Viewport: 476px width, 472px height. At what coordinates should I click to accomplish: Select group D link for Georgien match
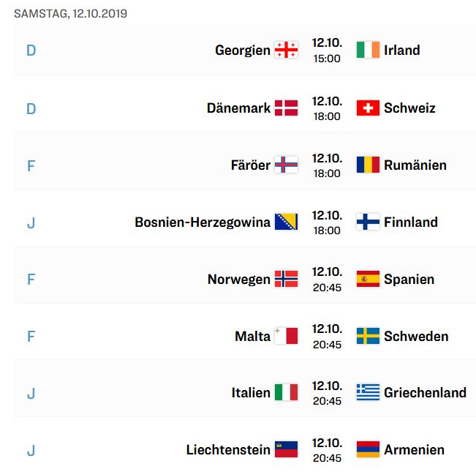(31, 50)
